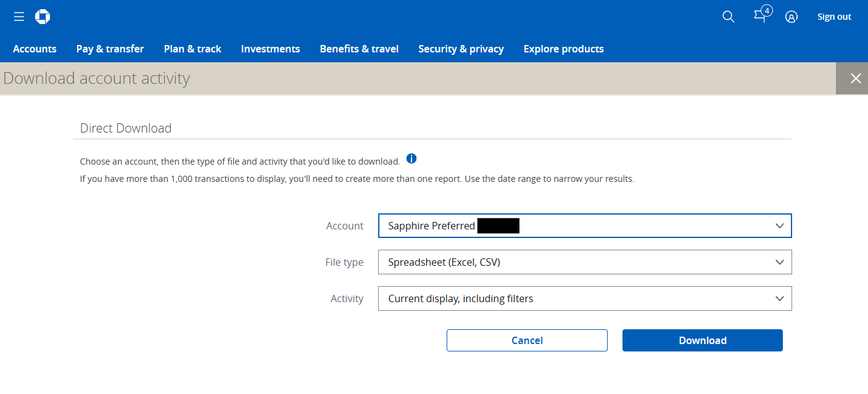Expand the Activity dropdown
Viewport: 868px width, 394px height.
pos(584,298)
